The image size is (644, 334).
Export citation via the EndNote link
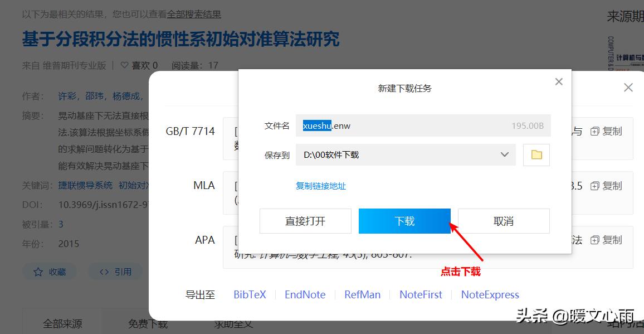pyautogui.click(x=305, y=294)
